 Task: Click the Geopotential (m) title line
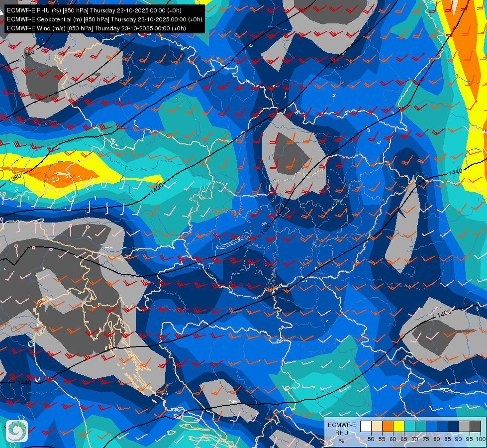point(104,19)
